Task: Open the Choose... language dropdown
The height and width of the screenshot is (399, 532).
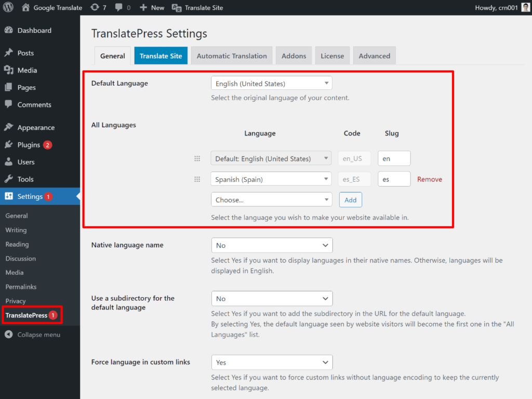Action: click(271, 199)
